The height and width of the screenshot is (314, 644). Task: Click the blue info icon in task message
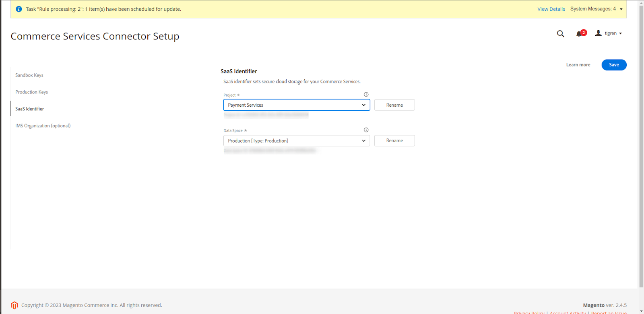[19, 9]
